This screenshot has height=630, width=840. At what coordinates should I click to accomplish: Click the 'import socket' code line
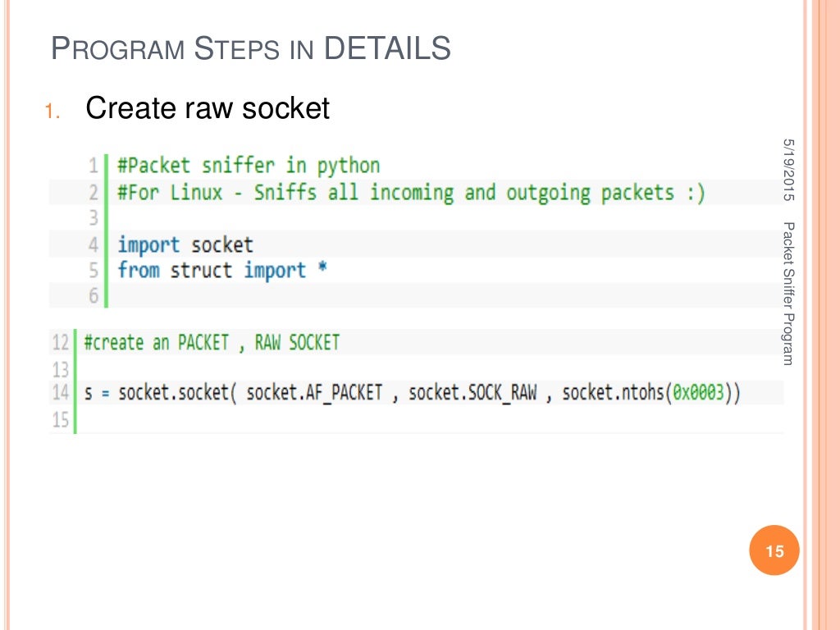point(185,244)
